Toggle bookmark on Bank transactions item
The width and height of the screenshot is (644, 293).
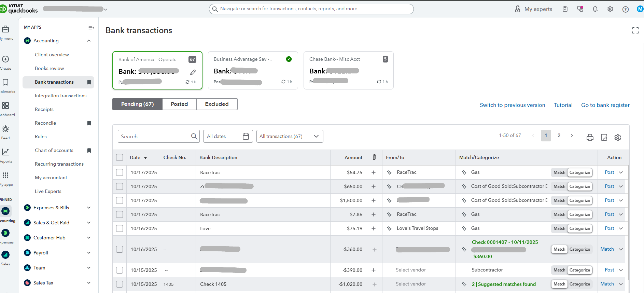(x=89, y=82)
